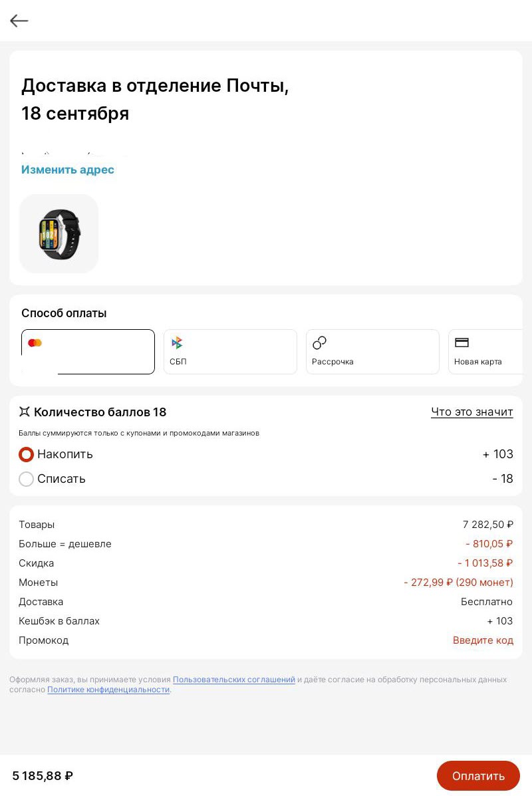Open the Пользовательских соглашений agreement link
Image resolution: width=532 pixels, height=796 pixels.
[234, 680]
